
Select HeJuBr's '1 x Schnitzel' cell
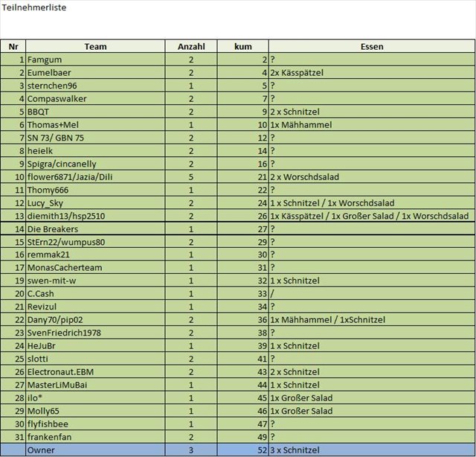(x=372, y=346)
